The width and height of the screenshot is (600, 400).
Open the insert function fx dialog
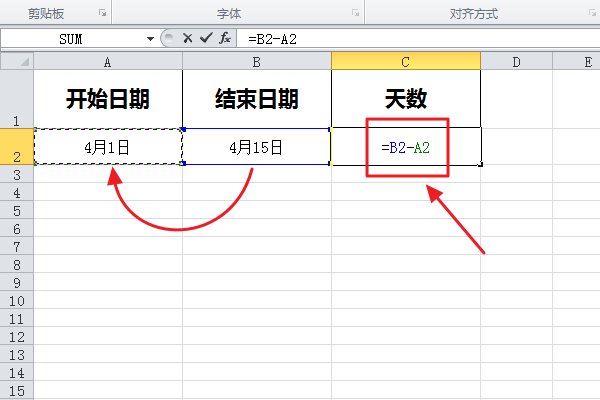point(225,38)
